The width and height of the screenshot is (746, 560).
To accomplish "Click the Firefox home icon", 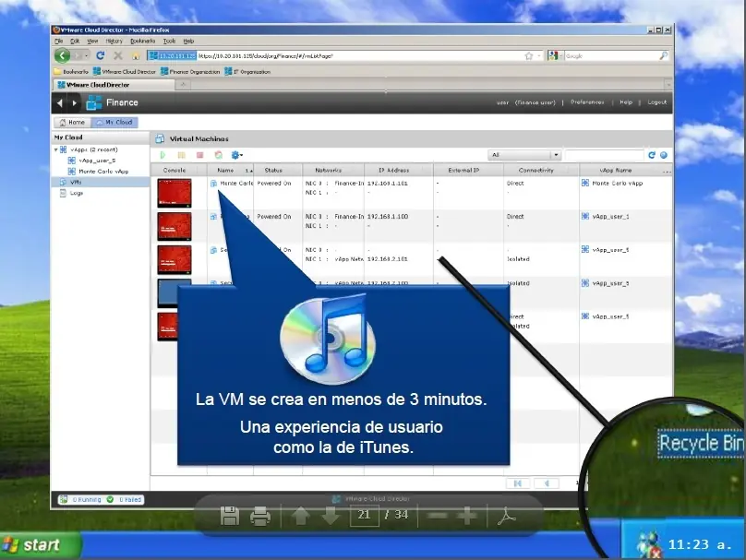I will tap(136, 56).
